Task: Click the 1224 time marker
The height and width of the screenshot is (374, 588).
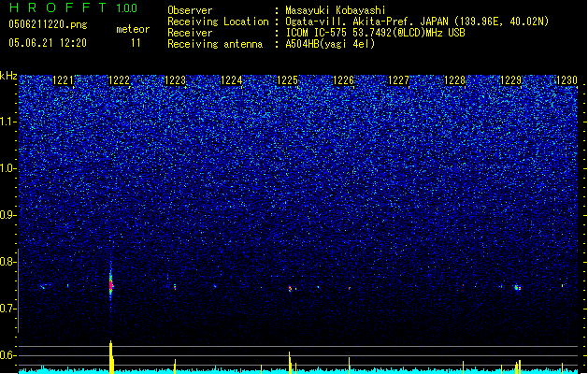Action: coord(232,80)
